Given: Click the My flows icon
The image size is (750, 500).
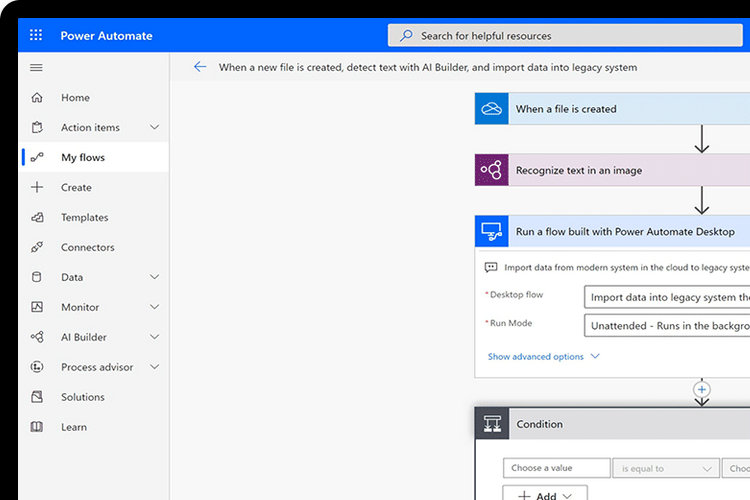Looking at the screenshot, I should click(x=37, y=157).
